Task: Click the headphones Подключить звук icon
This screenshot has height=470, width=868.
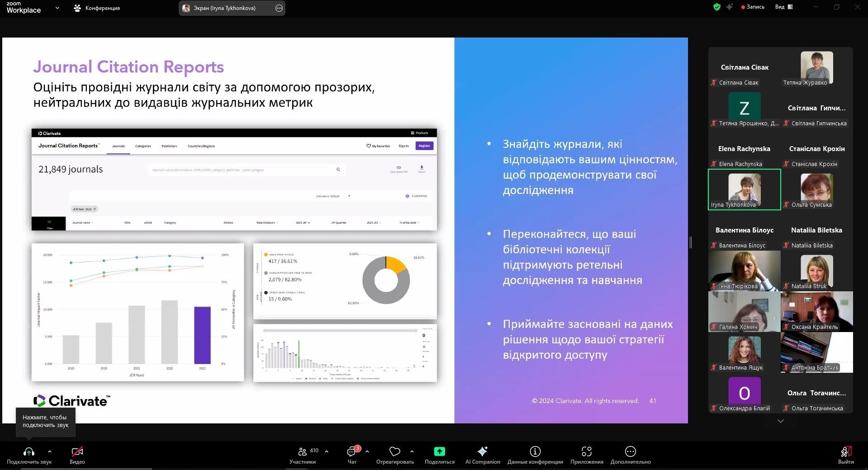Action: click(29, 451)
